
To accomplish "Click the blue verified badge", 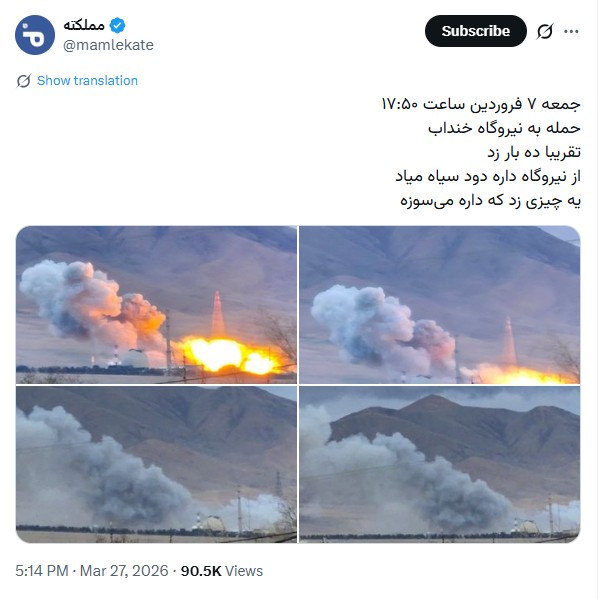I will tap(117, 26).
